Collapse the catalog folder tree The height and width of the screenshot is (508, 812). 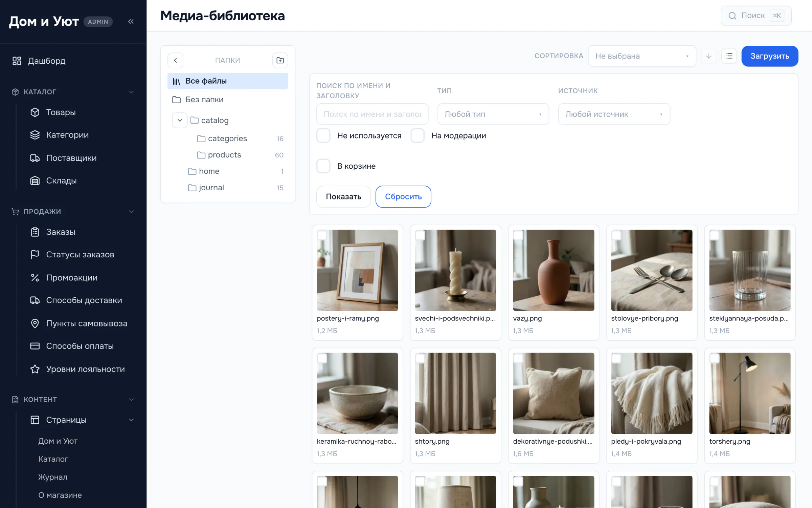tap(180, 120)
